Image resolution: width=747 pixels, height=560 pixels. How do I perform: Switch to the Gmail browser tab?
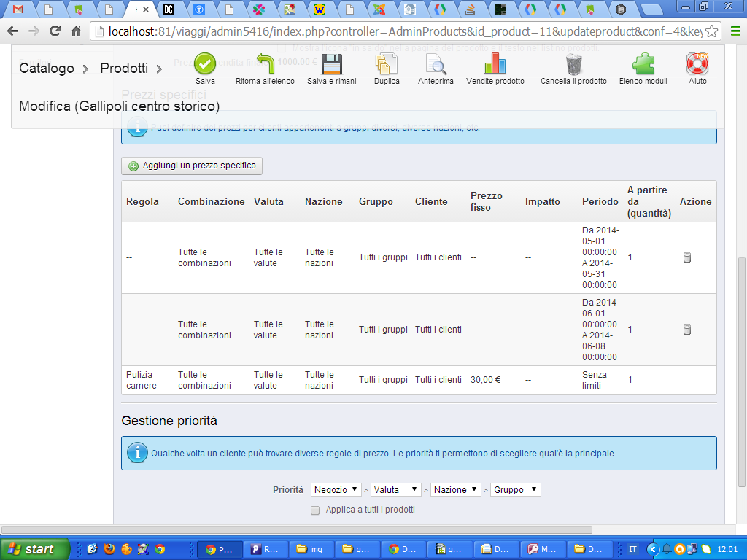tap(18, 9)
